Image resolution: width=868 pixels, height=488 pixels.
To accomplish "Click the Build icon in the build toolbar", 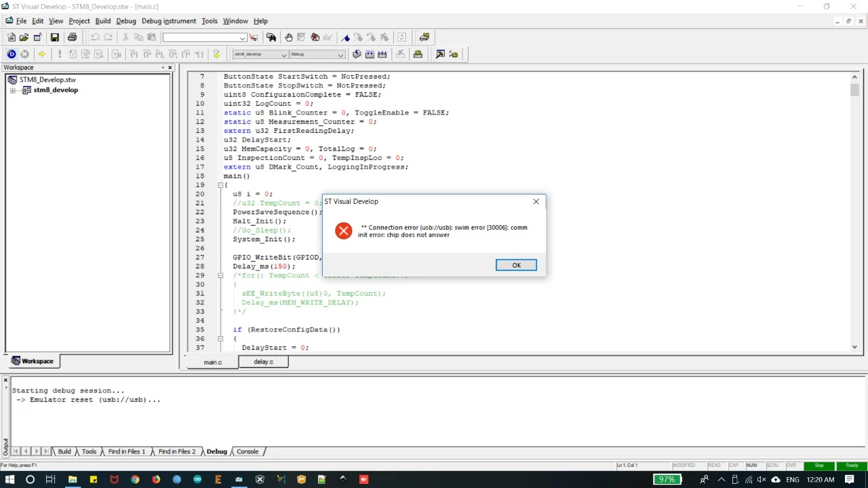I will pyautogui.click(x=370, y=54).
